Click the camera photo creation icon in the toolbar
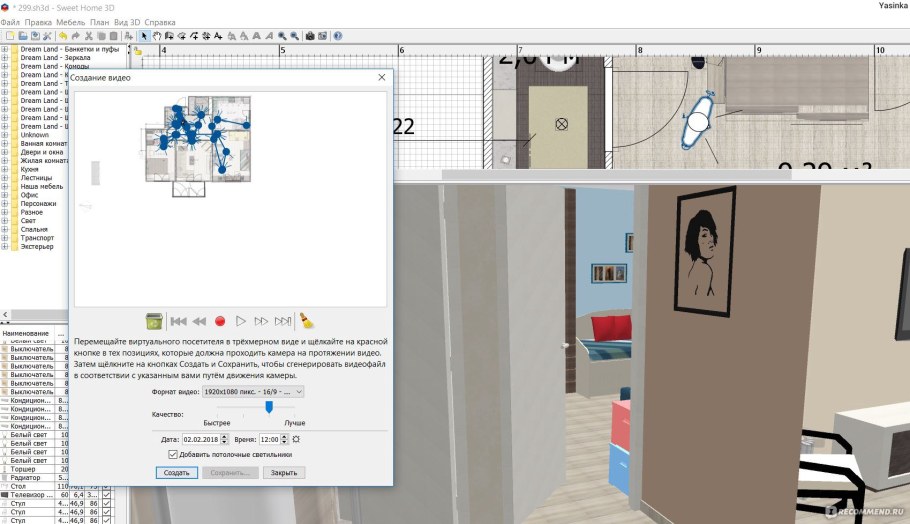 tap(309, 36)
